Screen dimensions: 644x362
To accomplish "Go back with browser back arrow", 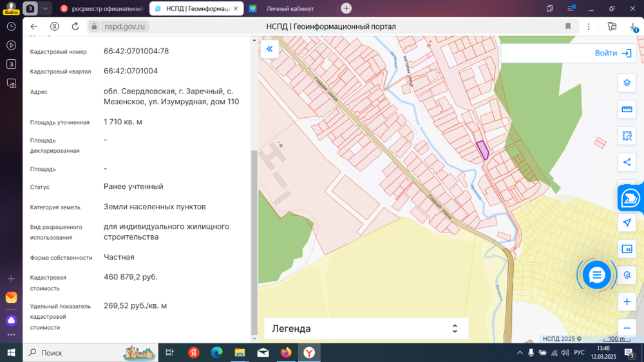I will 34,26.
